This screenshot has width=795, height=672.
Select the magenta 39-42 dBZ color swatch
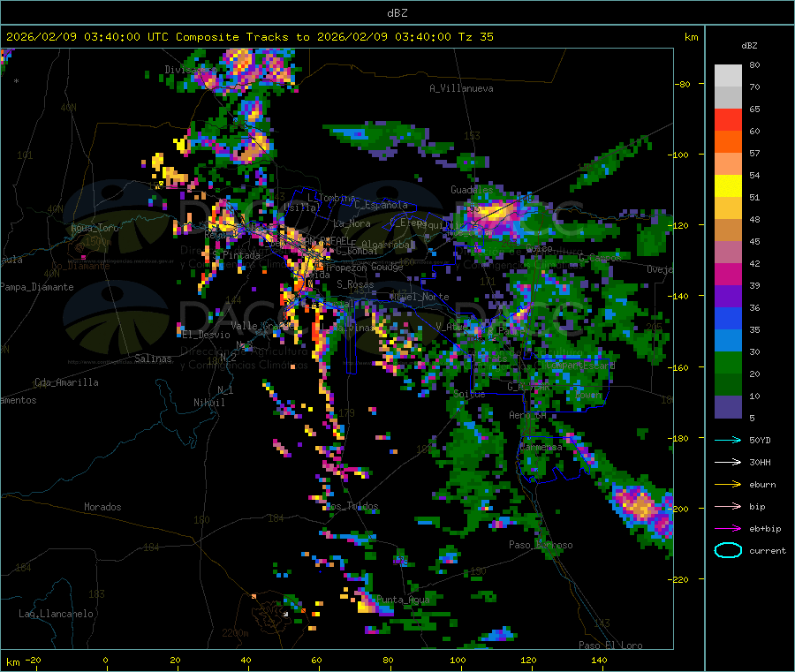[728, 274]
